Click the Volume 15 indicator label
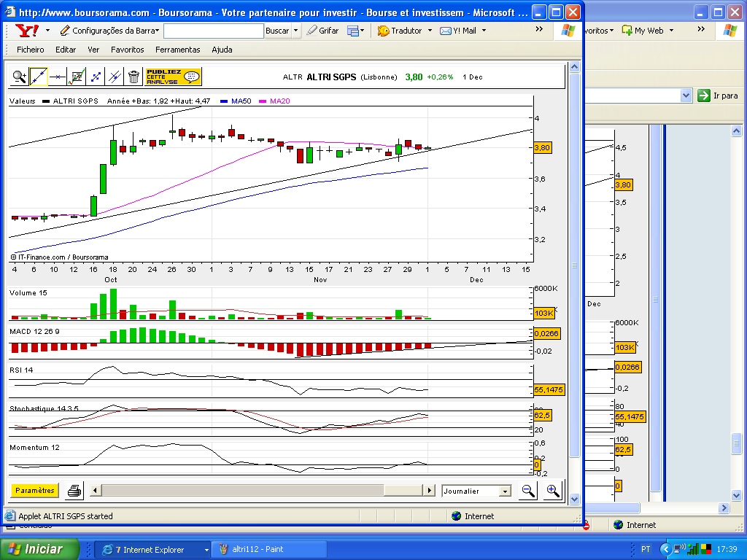Image resolution: width=747 pixels, height=560 pixels. [x=28, y=293]
